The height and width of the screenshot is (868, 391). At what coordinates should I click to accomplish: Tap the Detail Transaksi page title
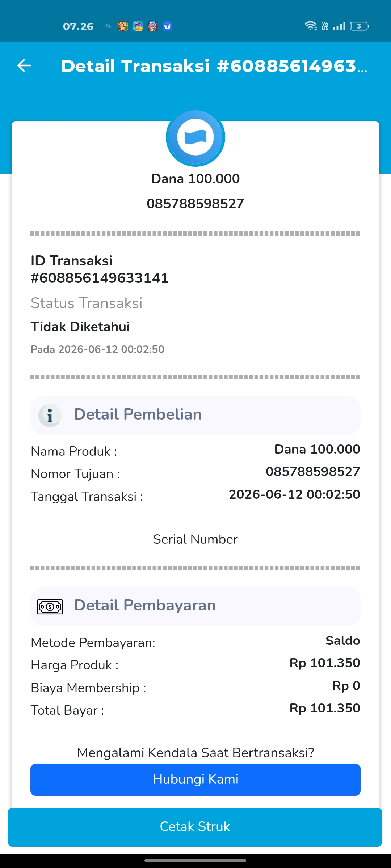214,66
